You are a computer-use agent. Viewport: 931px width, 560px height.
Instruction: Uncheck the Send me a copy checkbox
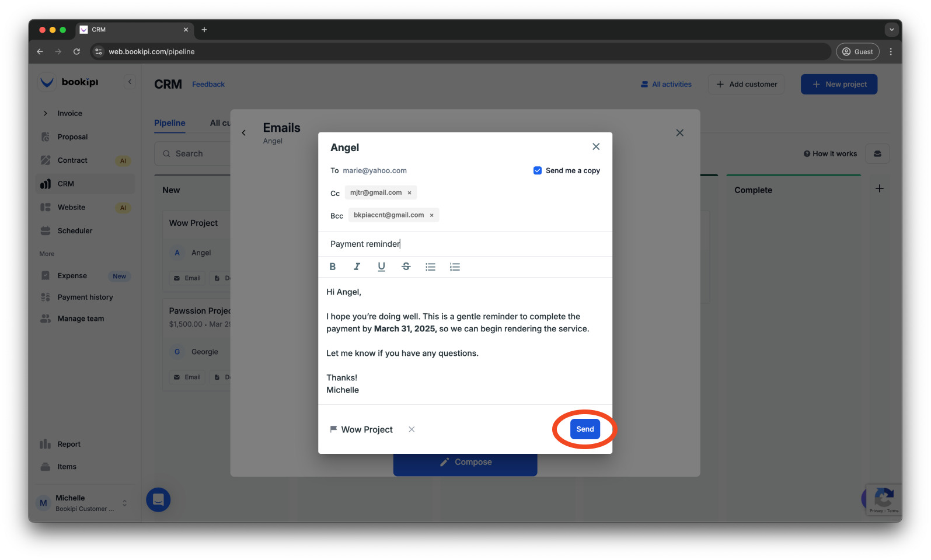pos(538,170)
